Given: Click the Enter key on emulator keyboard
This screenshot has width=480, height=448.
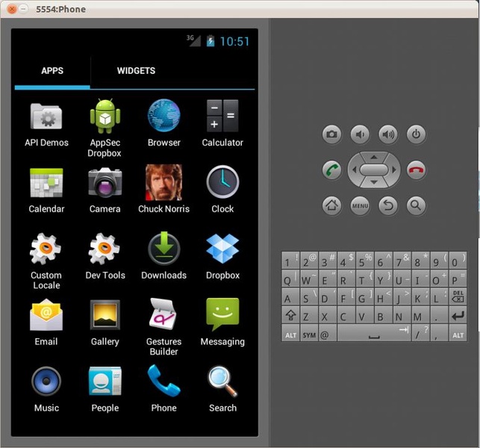Looking at the screenshot, I should click(x=458, y=315).
